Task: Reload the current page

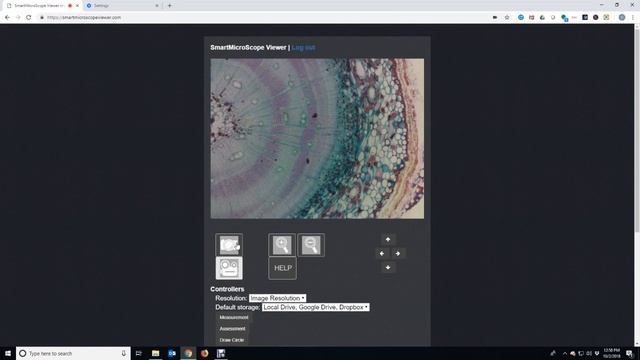Action: [x=29, y=18]
